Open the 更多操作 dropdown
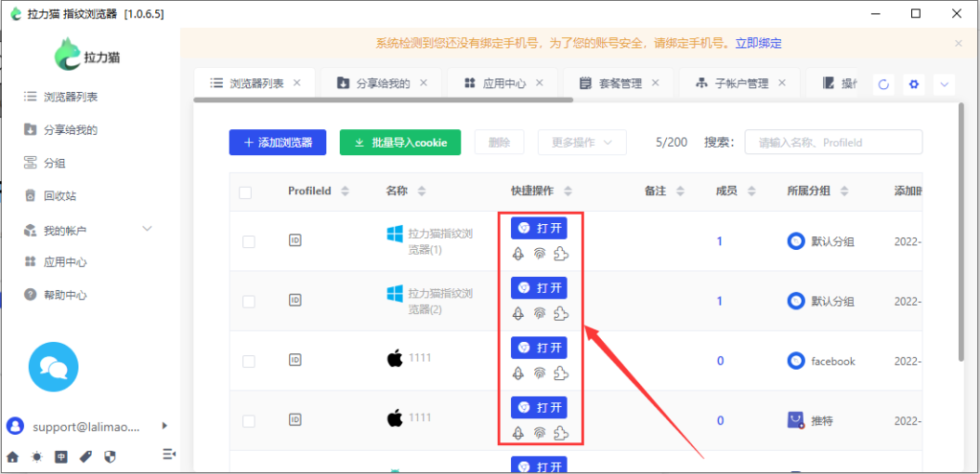This screenshot has width=980, height=474. (582, 143)
